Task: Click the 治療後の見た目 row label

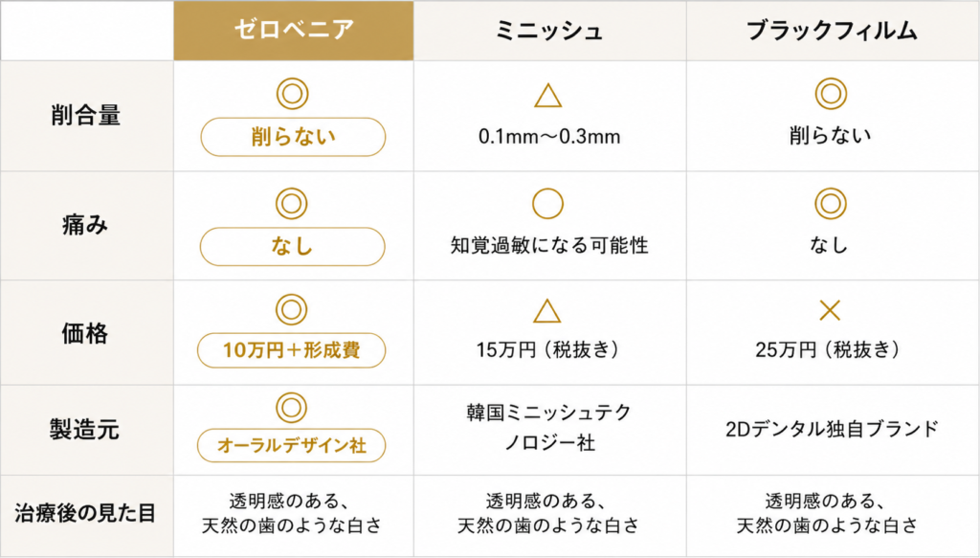Action: coord(85,514)
